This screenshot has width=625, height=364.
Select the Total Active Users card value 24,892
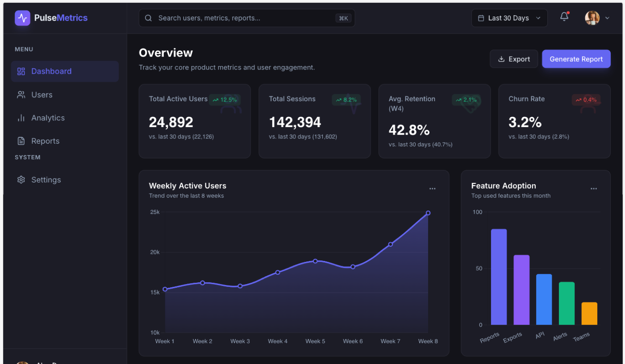tap(171, 122)
